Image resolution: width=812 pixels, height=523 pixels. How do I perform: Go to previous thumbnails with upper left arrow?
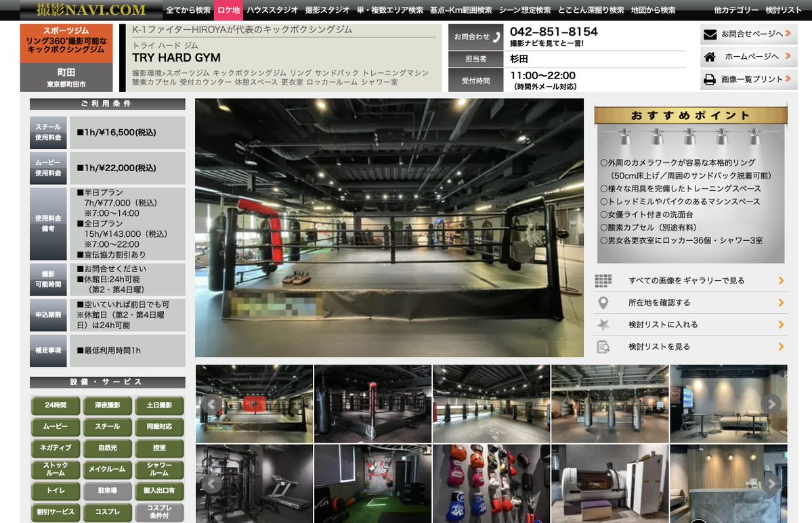pos(211,404)
